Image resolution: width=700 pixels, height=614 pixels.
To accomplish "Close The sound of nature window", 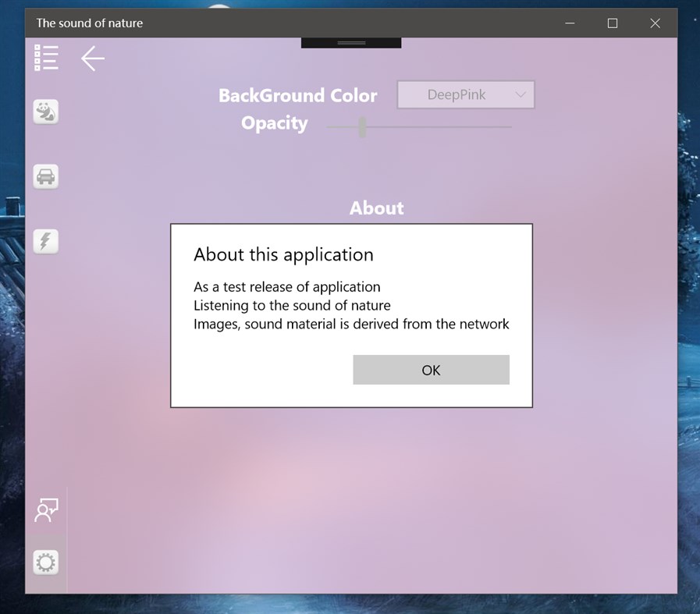I will coord(655,23).
